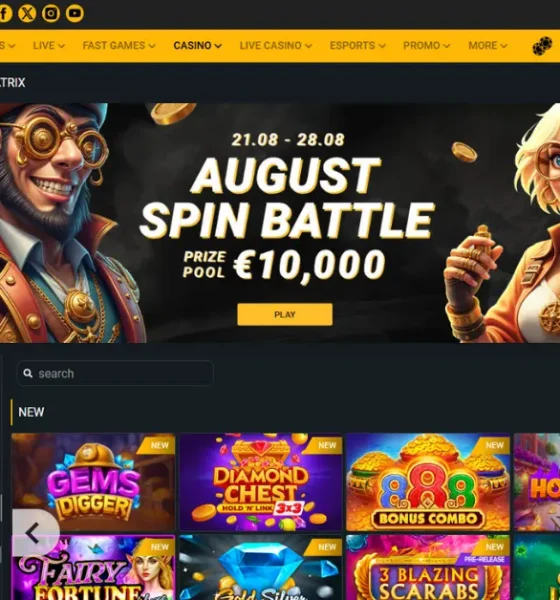Open the PROMO menu
Image resolution: width=560 pixels, height=600 pixels.
click(426, 46)
